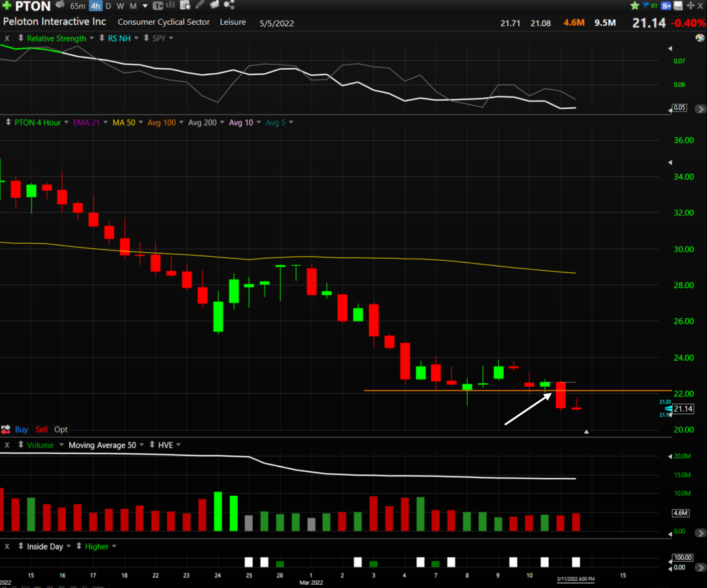Expand the Avg 5 dropdown arrow

tap(291, 122)
